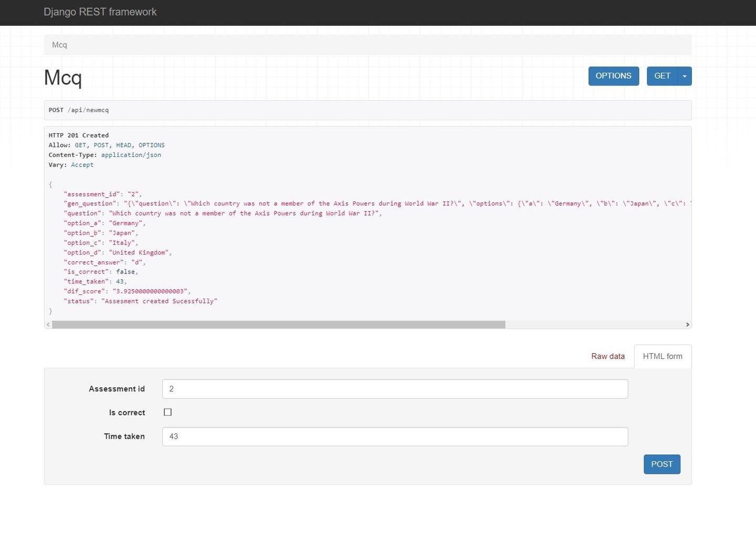Screen dimensions: 756x550
Task: Click the Allow header line
Action: [107, 145]
